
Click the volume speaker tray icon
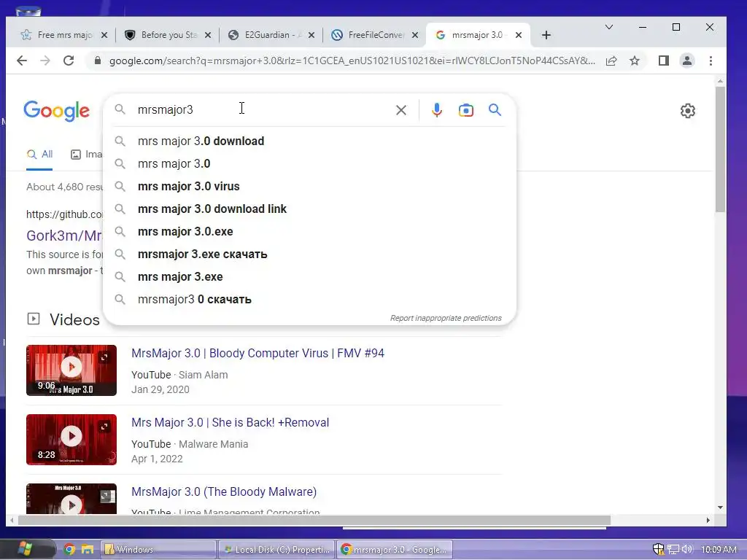(x=686, y=550)
